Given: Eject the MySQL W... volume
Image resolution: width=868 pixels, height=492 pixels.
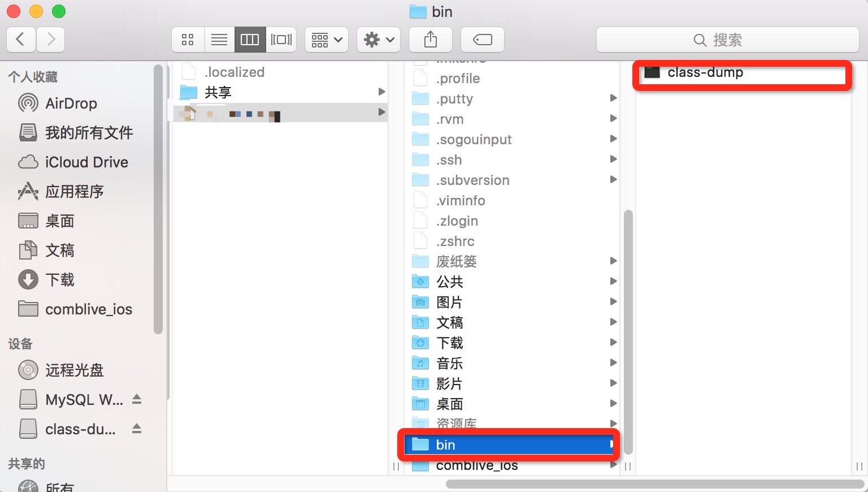Looking at the screenshot, I should pyautogui.click(x=137, y=399).
